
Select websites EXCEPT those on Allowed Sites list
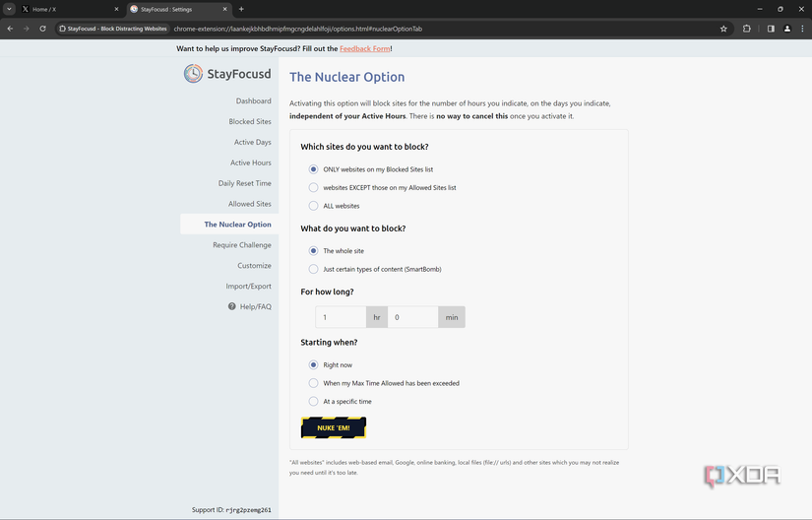[x=313, y=187]
